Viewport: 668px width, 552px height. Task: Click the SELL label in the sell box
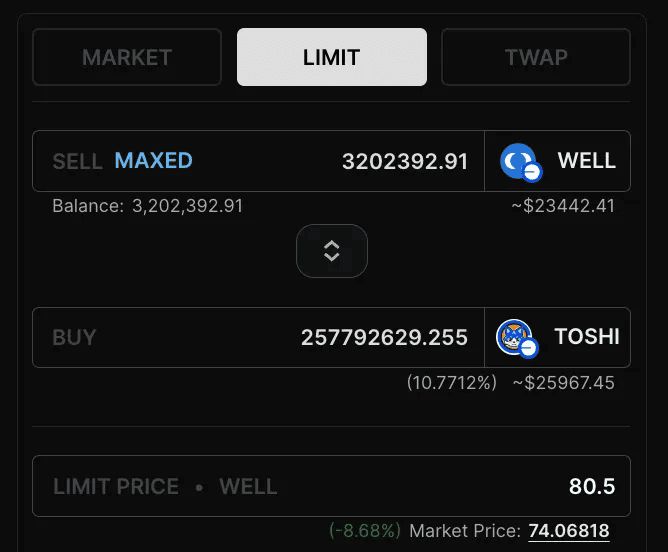(77, 161)
